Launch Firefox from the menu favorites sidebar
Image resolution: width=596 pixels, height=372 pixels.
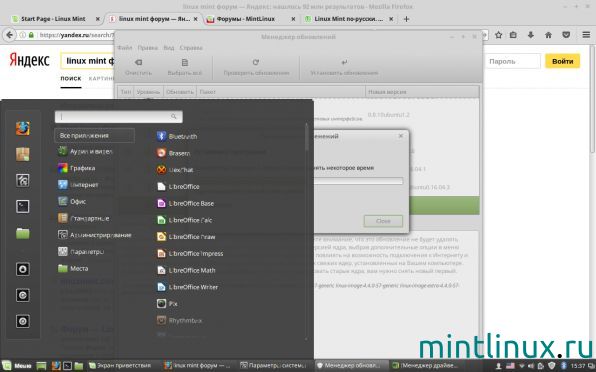point(22,128)
